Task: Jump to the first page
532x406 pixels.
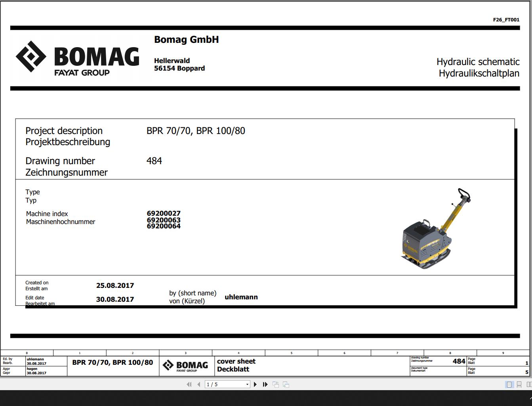Action: tap(189, 384)
